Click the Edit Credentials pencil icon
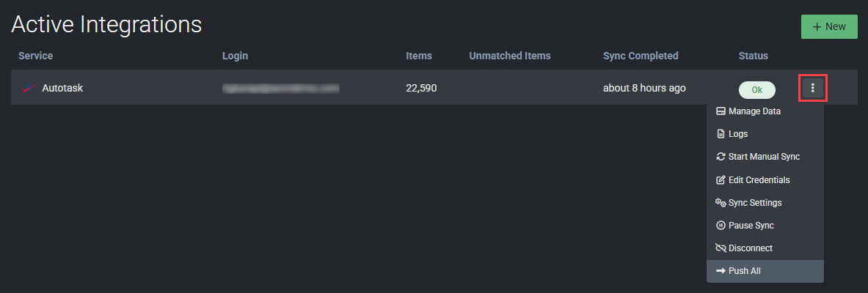Screen dimensions: 868x293 (721, 179)
